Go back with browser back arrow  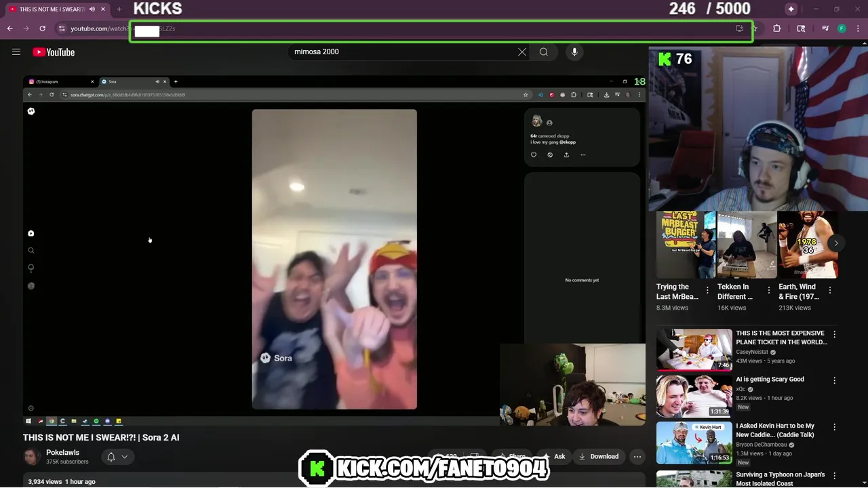[x=10, y=28]
